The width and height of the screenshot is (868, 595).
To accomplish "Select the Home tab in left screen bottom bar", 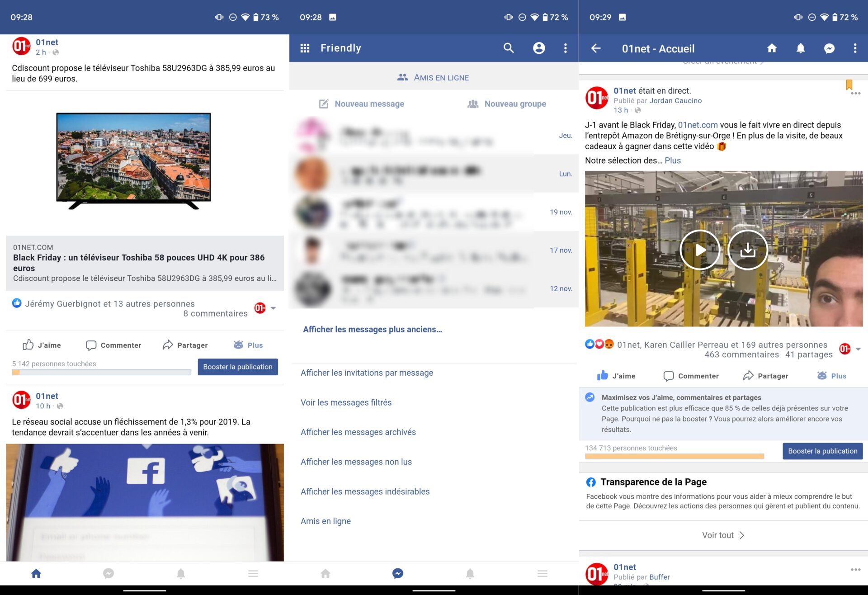I will tap(36, 573).
